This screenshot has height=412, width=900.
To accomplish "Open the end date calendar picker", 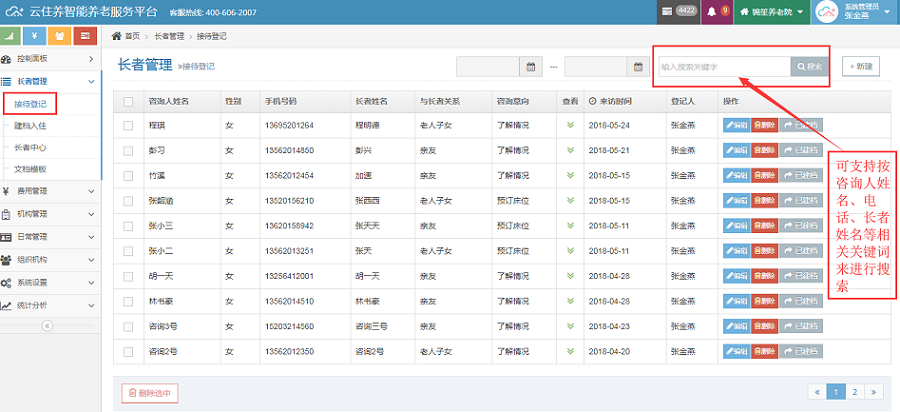I will click(638, 67).
